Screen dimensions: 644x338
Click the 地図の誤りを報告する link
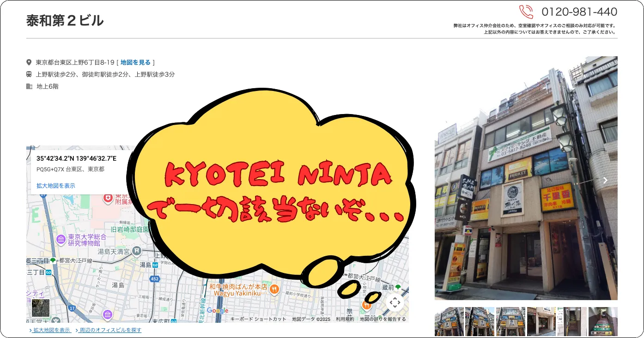tap(383, 319)
